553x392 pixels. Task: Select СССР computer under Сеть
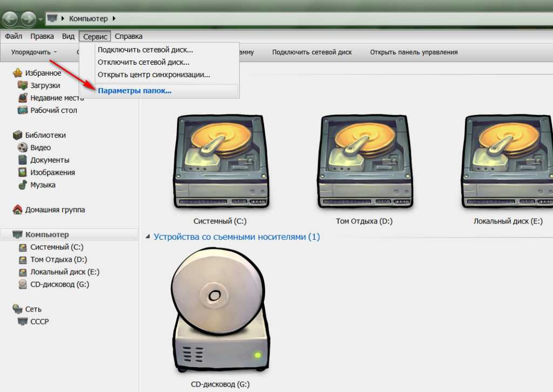39,321
